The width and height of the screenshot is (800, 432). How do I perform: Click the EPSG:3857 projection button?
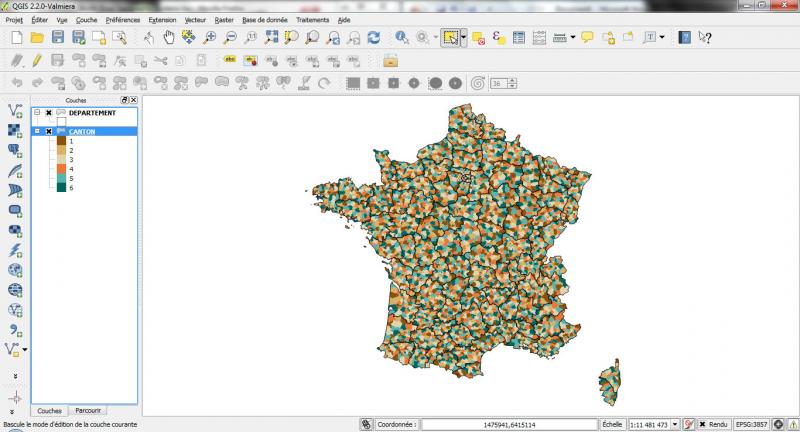click(x=752, y=424)
